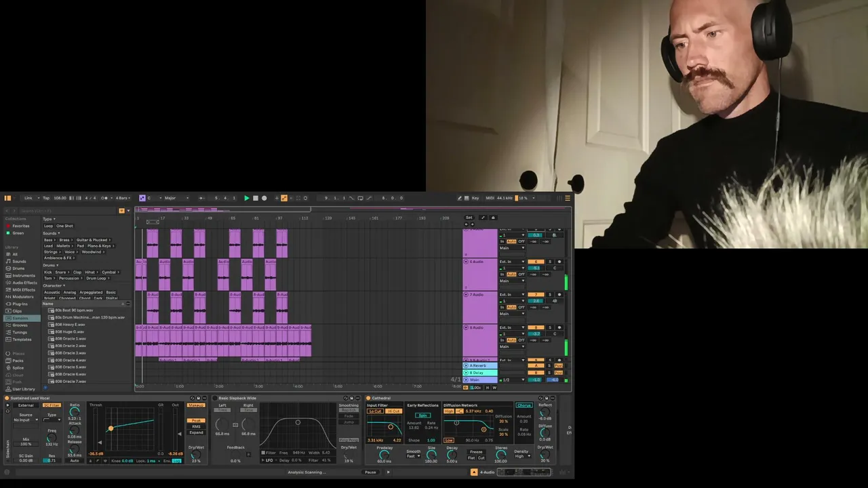Select the One Shot type filter tag

click(x=64, y=226)
